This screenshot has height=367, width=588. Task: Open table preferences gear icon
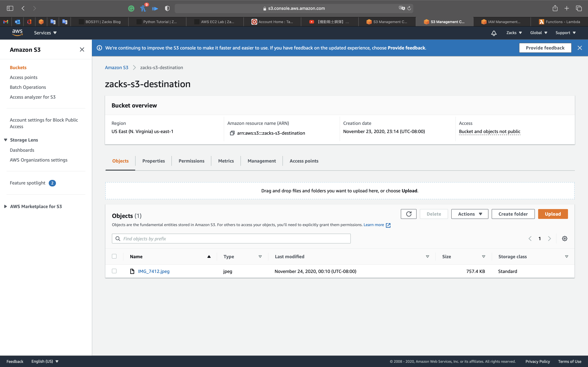[x=564, y=239]
